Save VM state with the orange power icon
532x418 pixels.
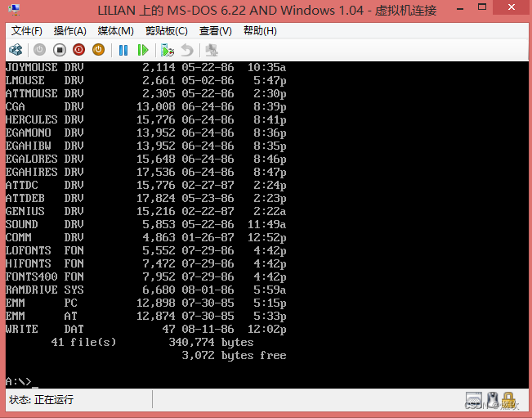coord(98,50)
